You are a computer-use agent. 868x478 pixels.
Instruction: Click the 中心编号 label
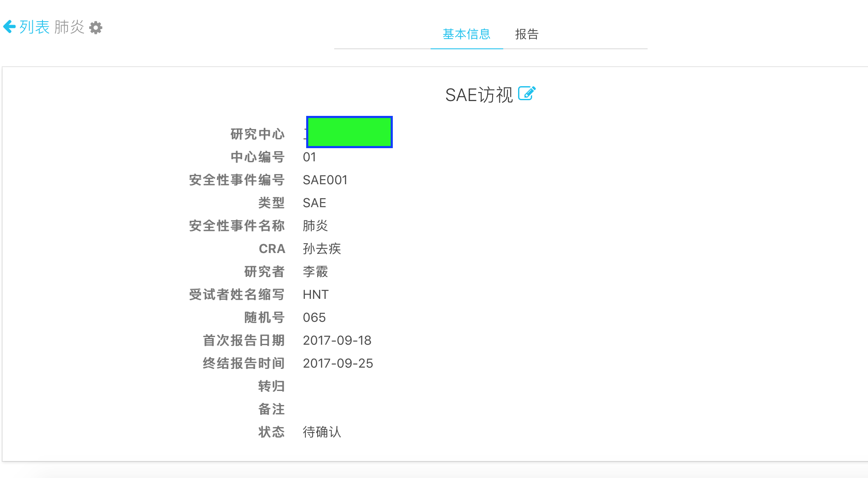click(x=257, y=157)
